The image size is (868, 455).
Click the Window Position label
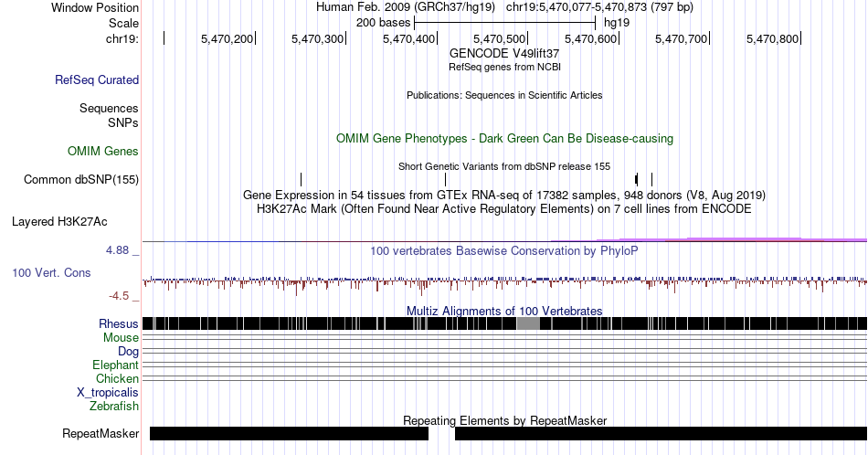[x=95, y=7]
